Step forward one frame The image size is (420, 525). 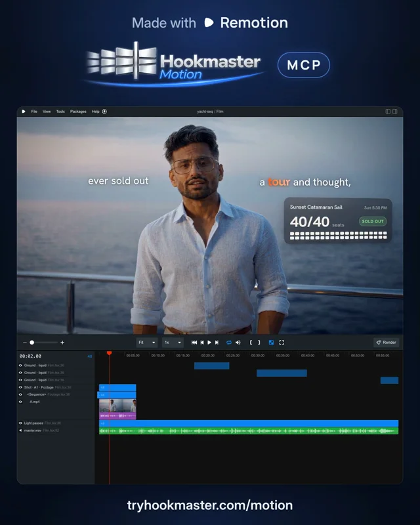217,343
